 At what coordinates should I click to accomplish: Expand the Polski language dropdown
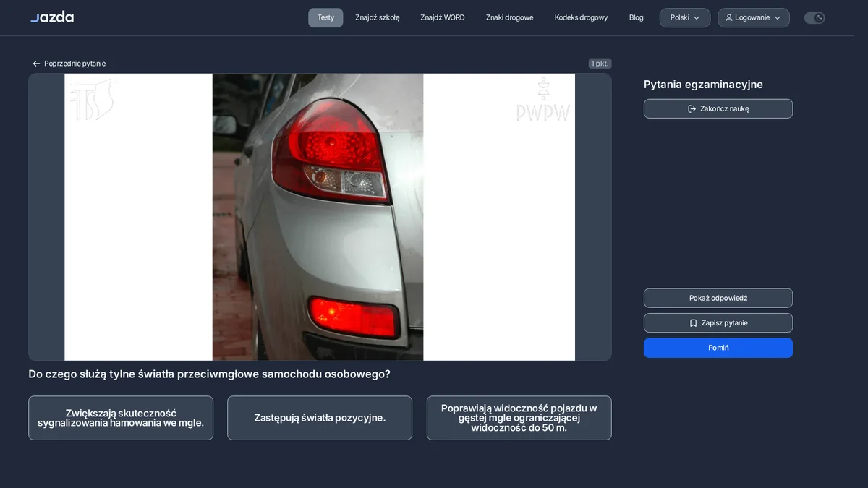(x=685, y=17)
